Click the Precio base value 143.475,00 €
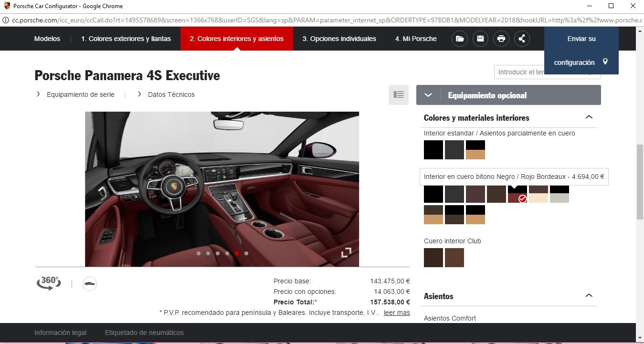 click(390, 281)
